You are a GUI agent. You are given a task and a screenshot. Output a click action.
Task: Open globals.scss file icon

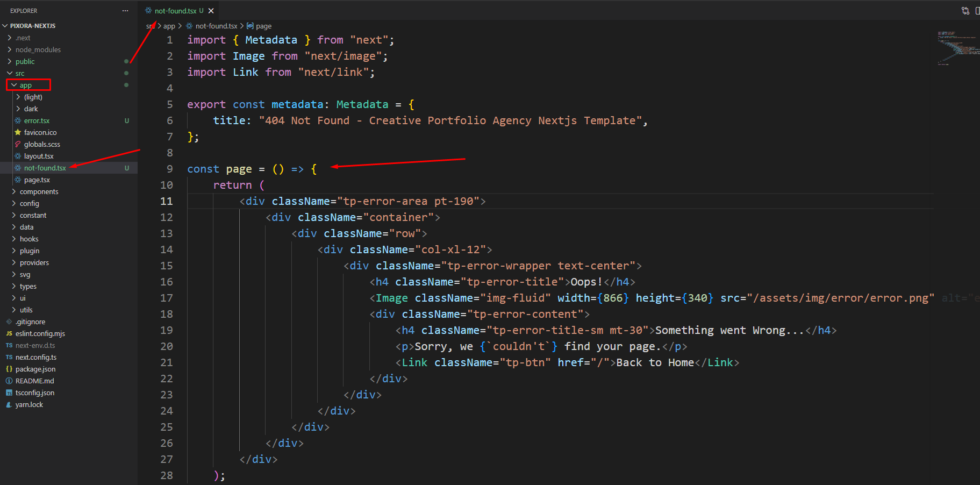[x=18, y=144]
